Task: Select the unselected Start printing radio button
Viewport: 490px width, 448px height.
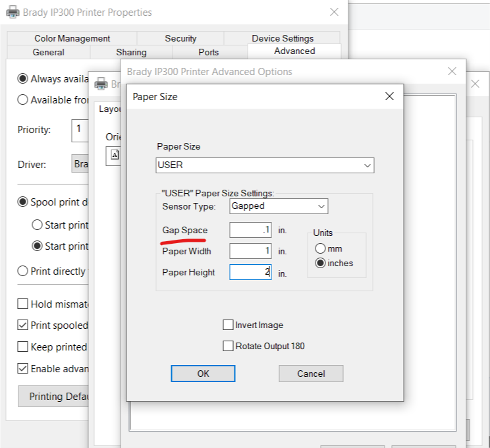Action: pyautogui.click(x=37, y=225)
